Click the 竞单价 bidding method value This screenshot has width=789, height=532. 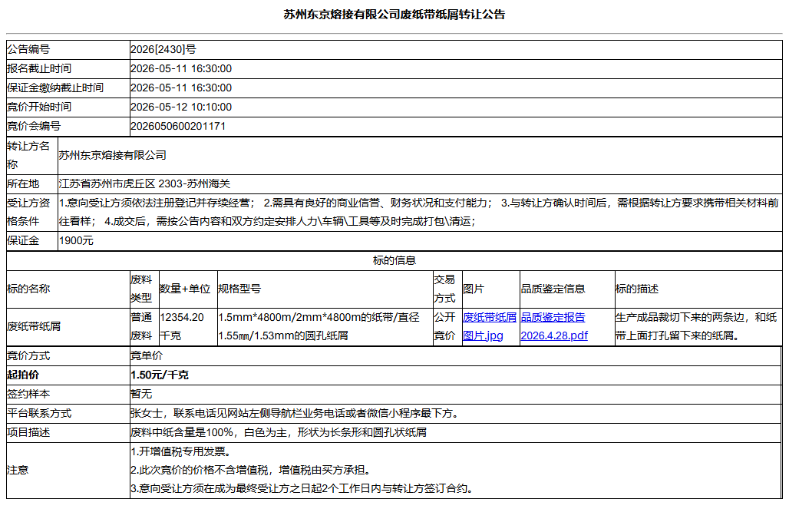(x=147, y=356)
